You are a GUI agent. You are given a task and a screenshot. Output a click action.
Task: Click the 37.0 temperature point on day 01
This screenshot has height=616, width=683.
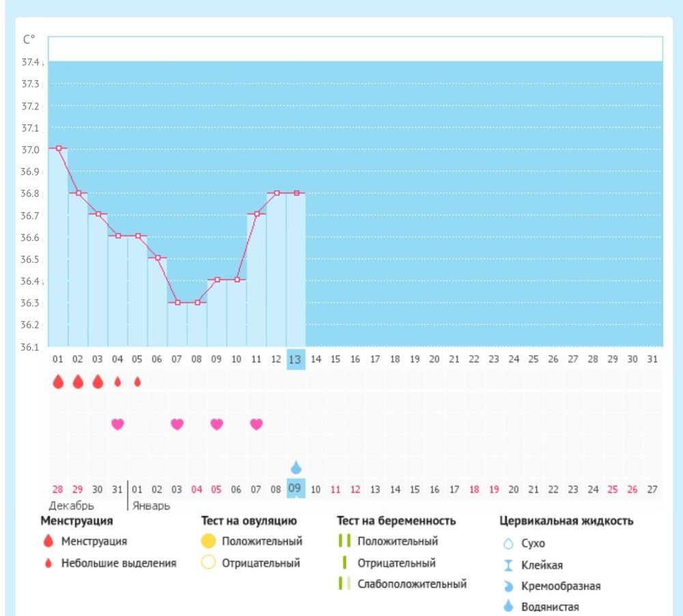coord(58,148)
